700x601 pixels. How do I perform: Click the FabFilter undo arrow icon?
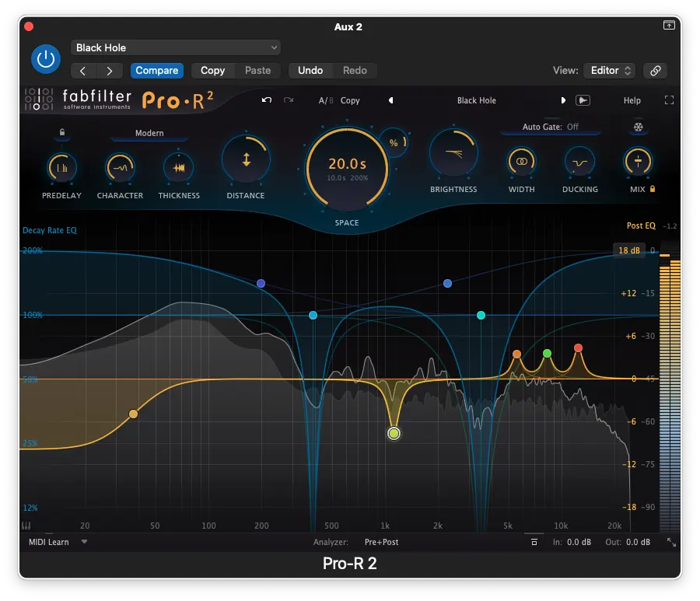pyautogui.click(x=268, y=100)
